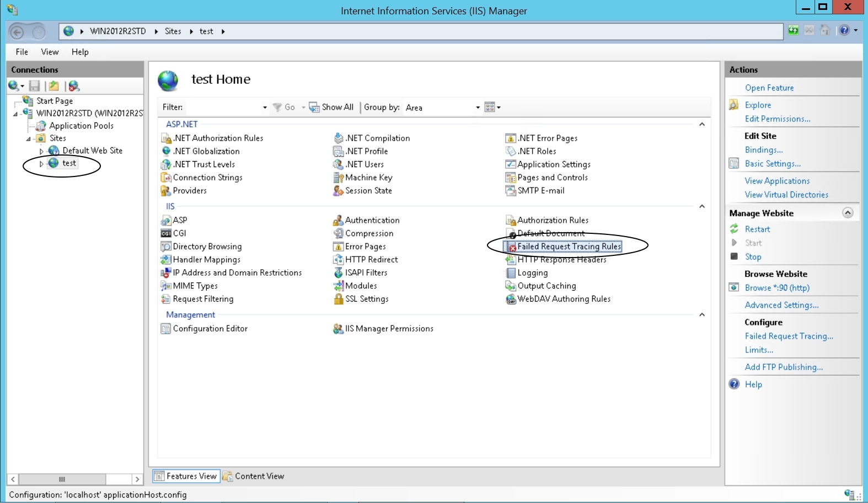Click Failed Request Tracing... under Configure

tap(789, 336)
